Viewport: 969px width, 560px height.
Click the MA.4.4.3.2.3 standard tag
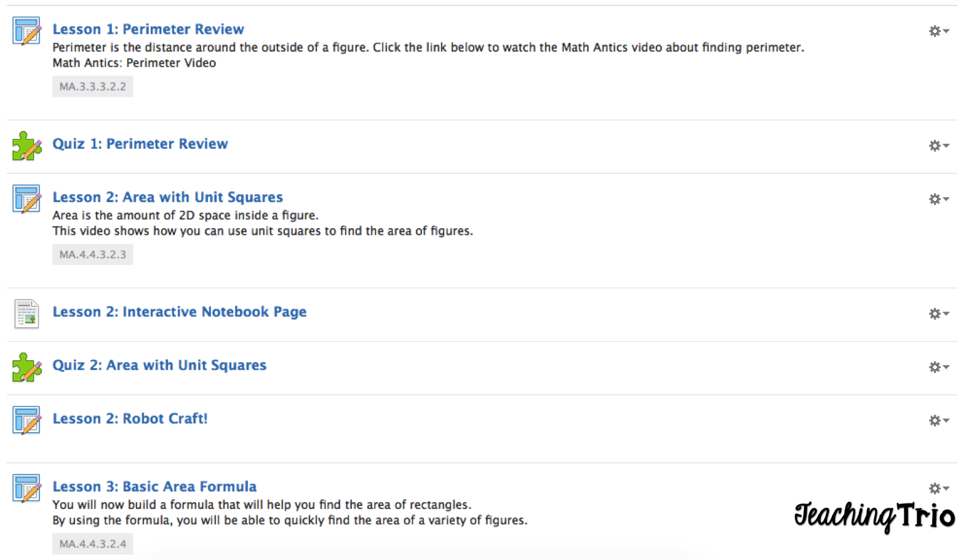click(x=92, y=254)
